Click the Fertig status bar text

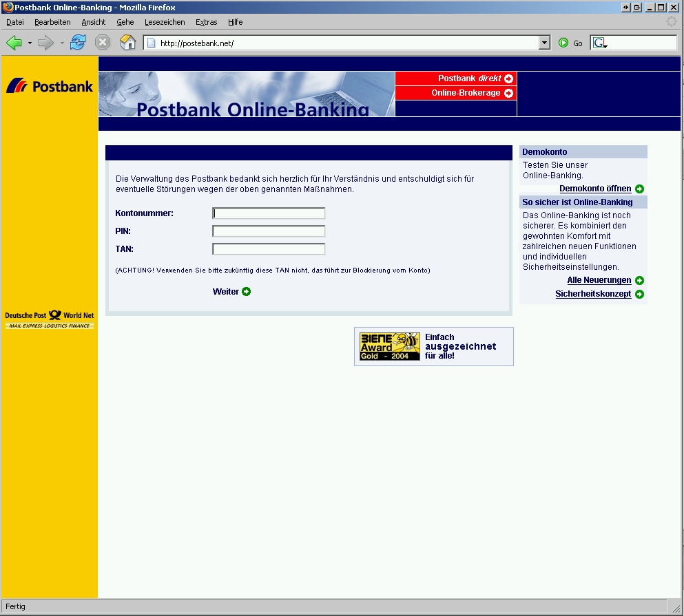(15, 606)
